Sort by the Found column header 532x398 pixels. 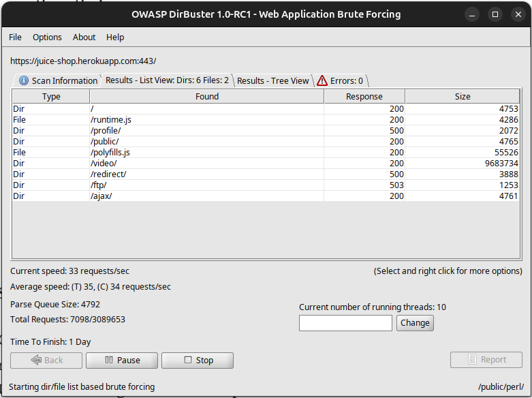tap(207, 97)
